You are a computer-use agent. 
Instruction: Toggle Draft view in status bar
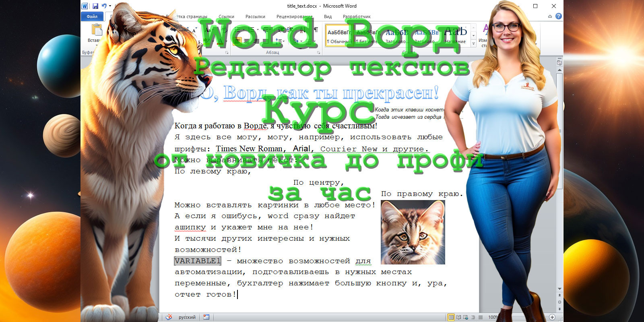(x=480, y=317)
